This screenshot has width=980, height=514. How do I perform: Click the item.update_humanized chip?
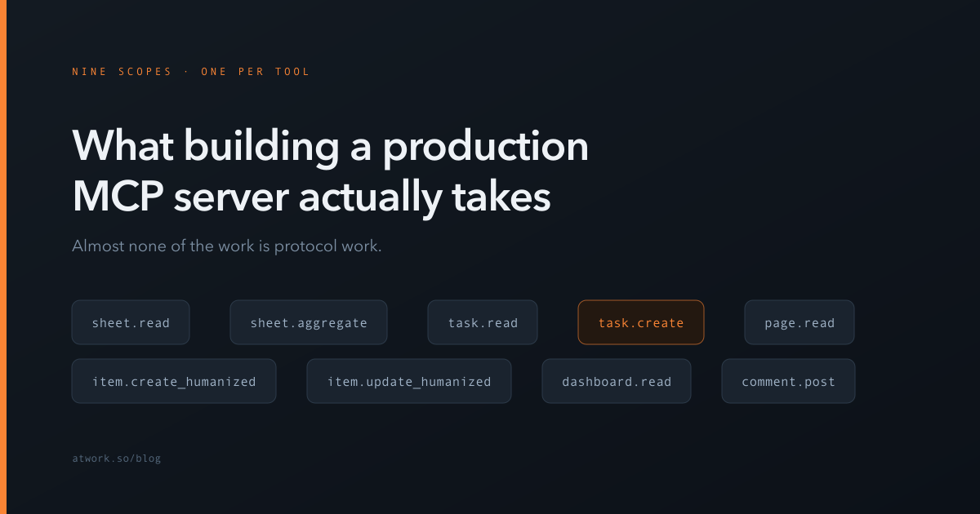[409, 381]
